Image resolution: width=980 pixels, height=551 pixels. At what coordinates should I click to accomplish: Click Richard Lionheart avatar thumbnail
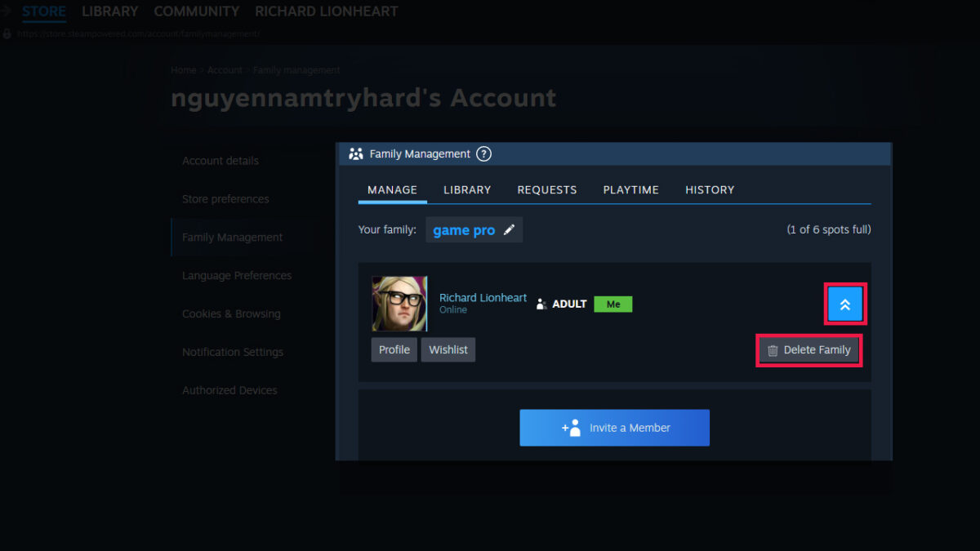click(399, 303)
